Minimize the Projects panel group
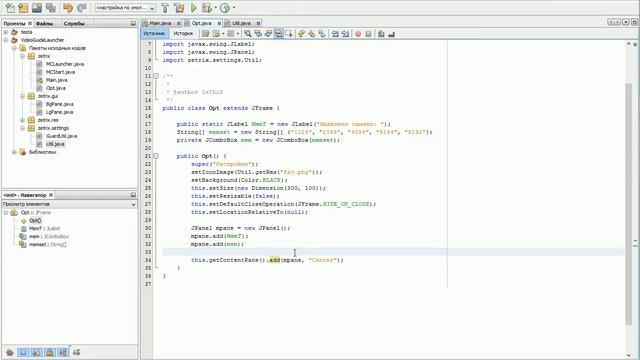This screenshot has width=640, height=360. coord(133,23)
